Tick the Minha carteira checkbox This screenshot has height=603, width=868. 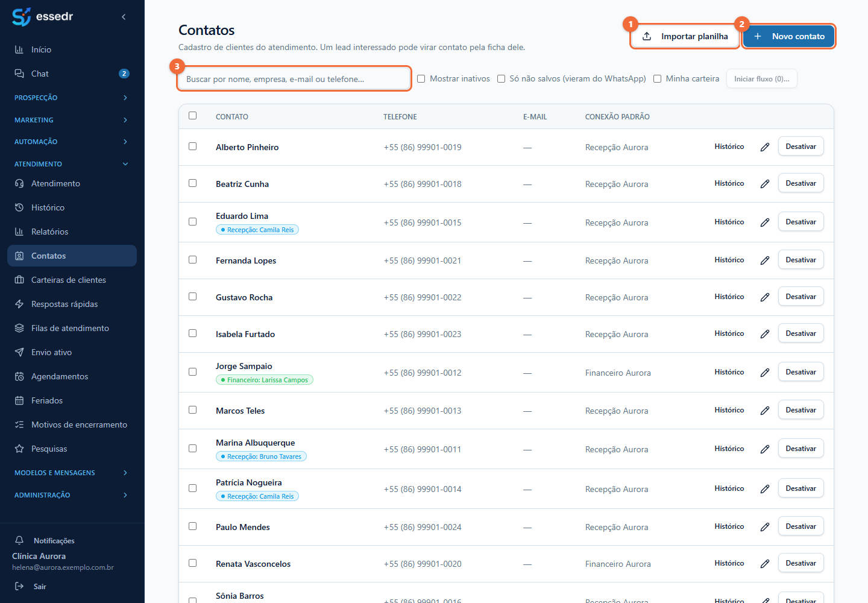[x=658, y=78]
